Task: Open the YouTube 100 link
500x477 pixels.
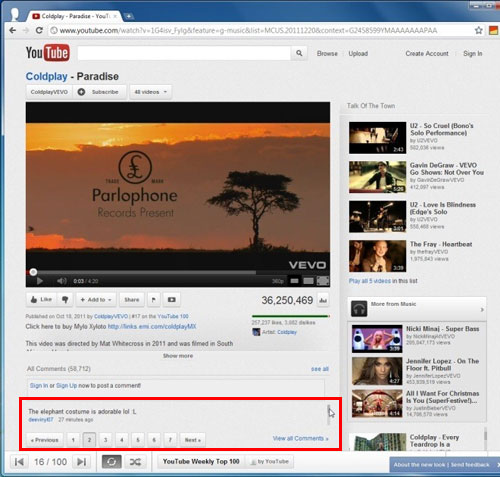Action: (173, 316)
